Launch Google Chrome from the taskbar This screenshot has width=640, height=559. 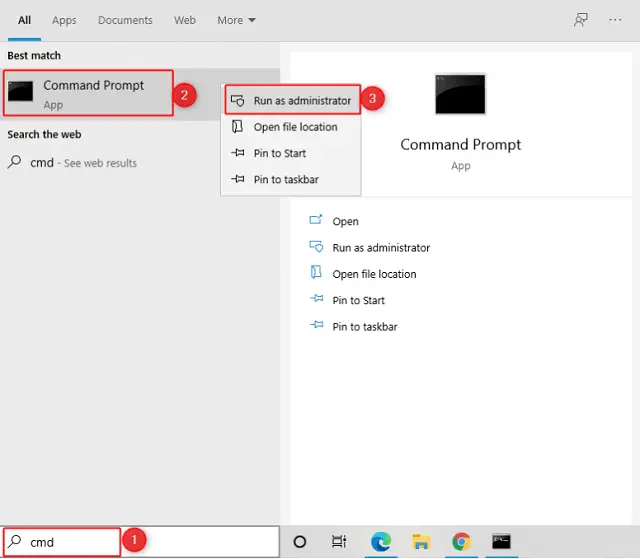coord(461,542)
